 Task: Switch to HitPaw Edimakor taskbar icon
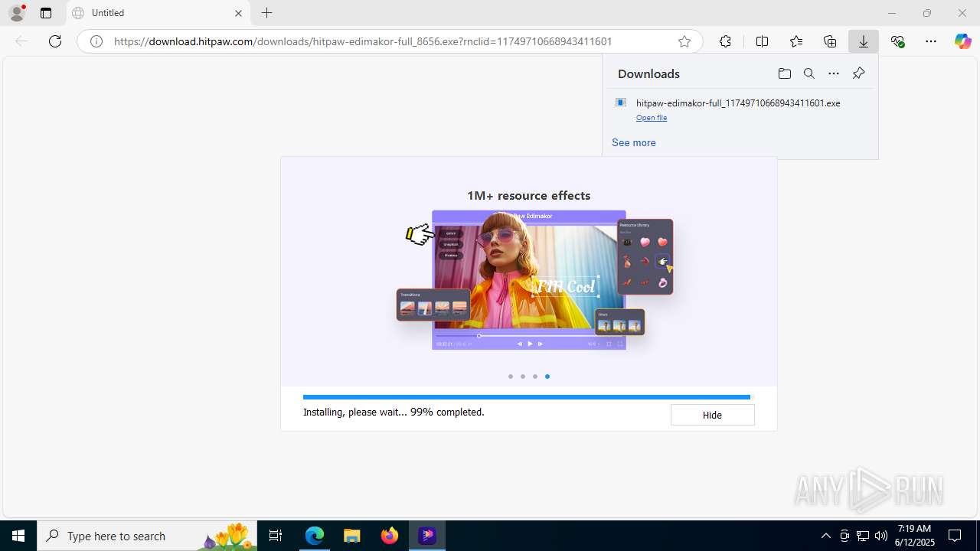coord(427,536)
